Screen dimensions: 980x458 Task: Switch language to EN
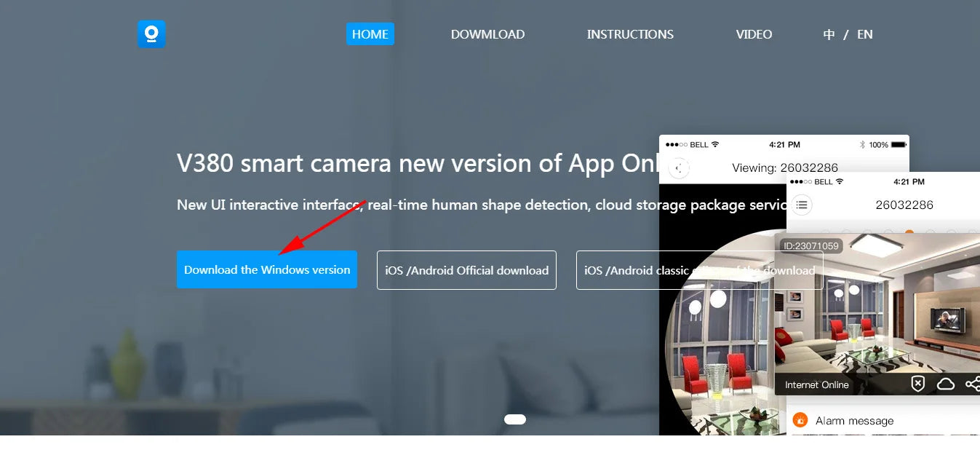tap(864, 34)
